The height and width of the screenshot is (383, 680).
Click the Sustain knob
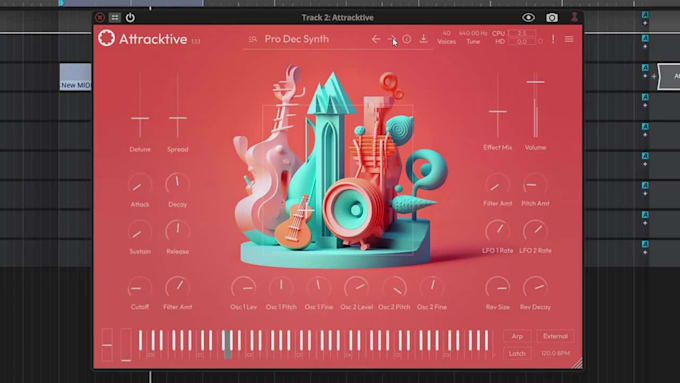[140, 232]
